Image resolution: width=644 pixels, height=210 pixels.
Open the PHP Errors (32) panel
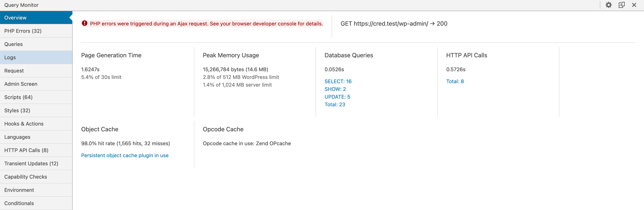(x=23, y=31)
